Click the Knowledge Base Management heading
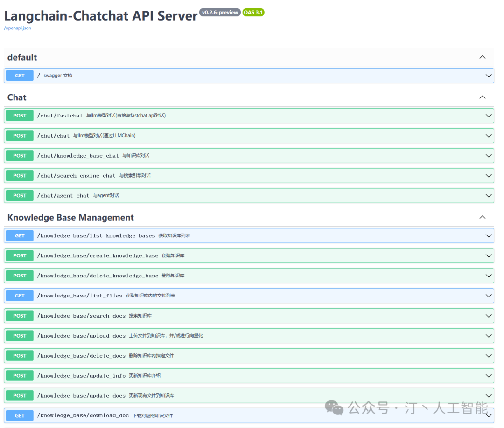Screen dimensions: 504x428 click(70, 217)
